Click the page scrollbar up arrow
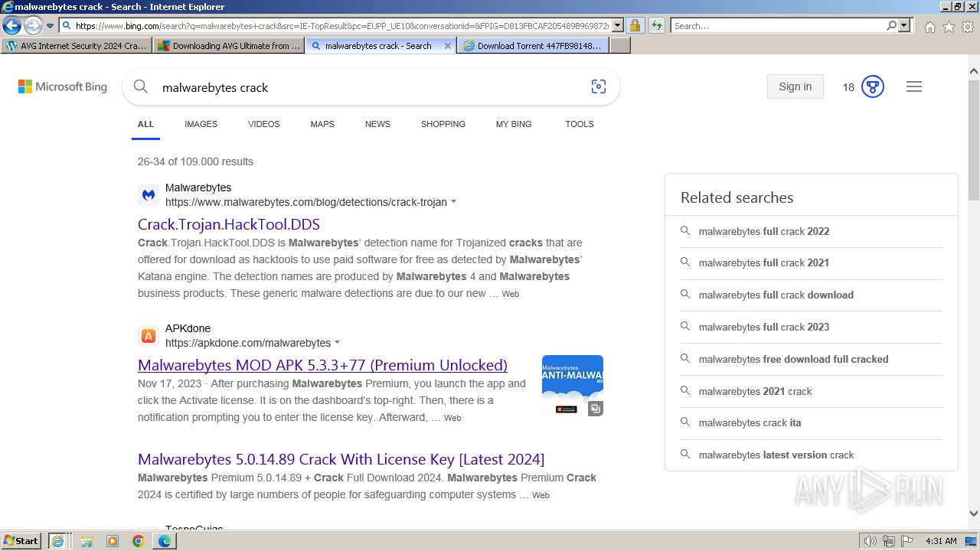Viewport: 980px width, 551px height. [x=973, y=72]
